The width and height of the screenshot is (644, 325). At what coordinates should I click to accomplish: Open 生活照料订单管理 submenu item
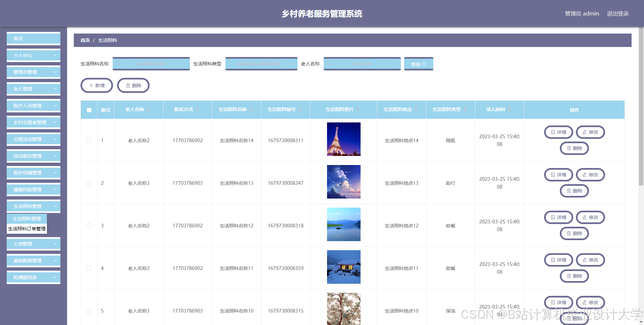[27, 229]
